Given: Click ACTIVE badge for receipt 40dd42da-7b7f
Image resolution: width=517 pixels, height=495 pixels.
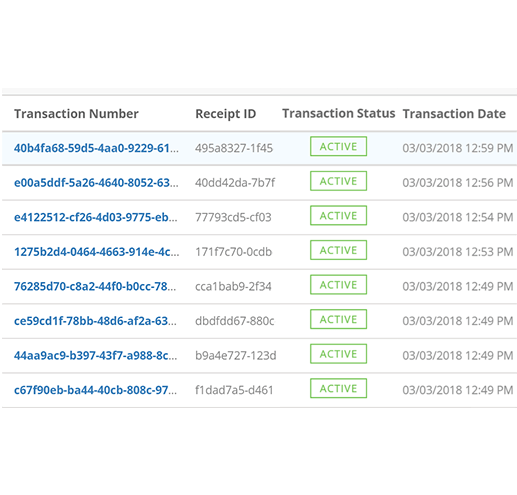Looking at the screenshot, I should tap(338, 181).
